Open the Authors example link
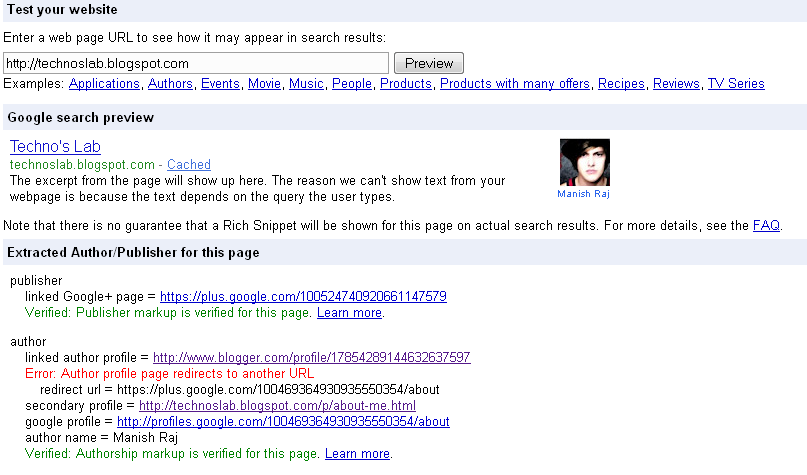The width and height of the screenshot is (807, 475). 170,83
